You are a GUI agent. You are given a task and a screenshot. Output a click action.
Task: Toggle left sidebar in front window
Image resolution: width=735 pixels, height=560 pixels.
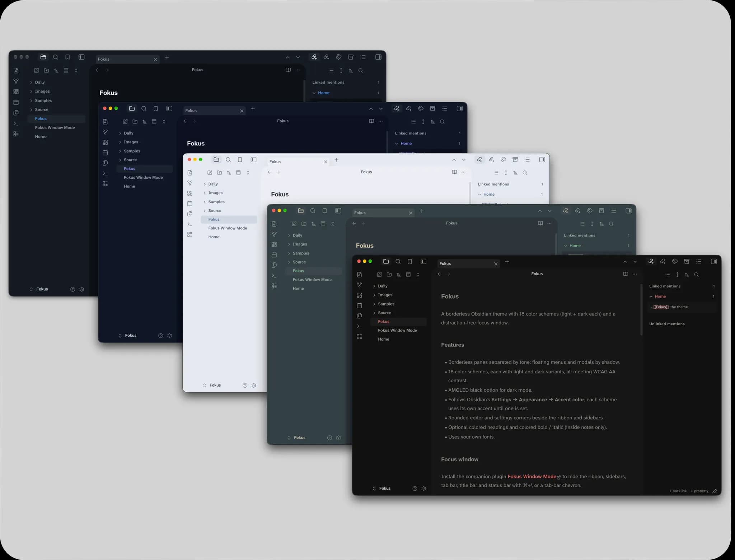click(423, 262)
